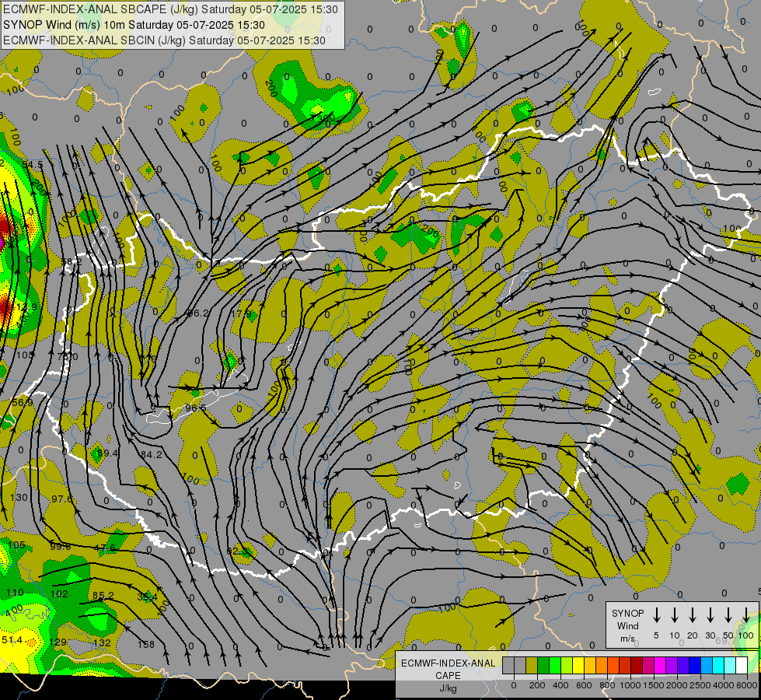This screenshot has height=700, width=761.
Task: Click the 10 m/s wind arrow in legend
Action: (x=674, y=614)
